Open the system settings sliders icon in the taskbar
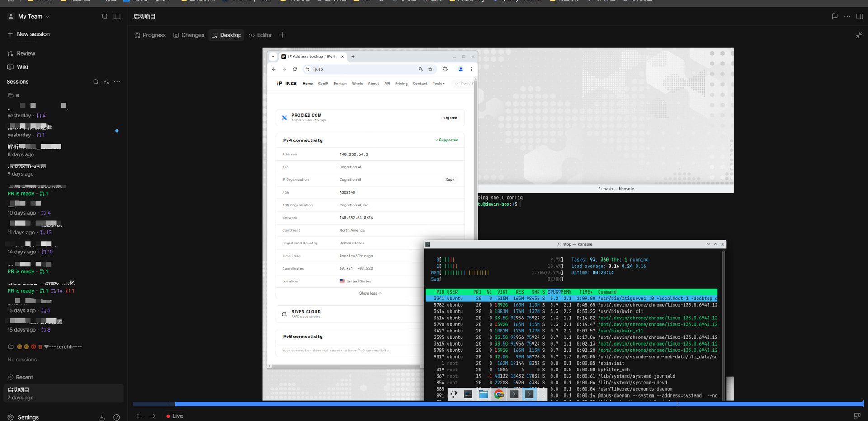 468,394
